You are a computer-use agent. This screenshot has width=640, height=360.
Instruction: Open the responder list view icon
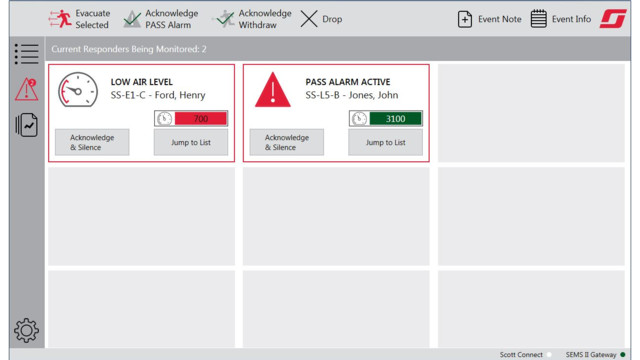pyautogui.click(x=27, y=54)
